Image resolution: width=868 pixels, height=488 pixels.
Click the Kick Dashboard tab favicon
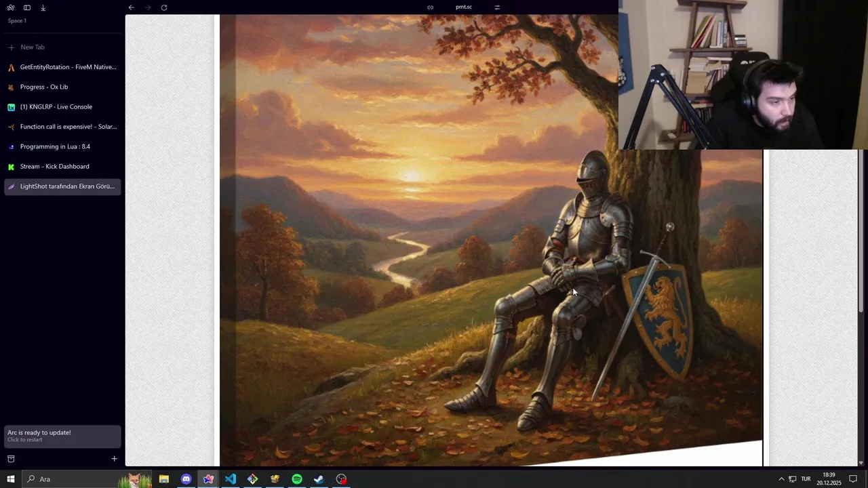pos(11,167)
